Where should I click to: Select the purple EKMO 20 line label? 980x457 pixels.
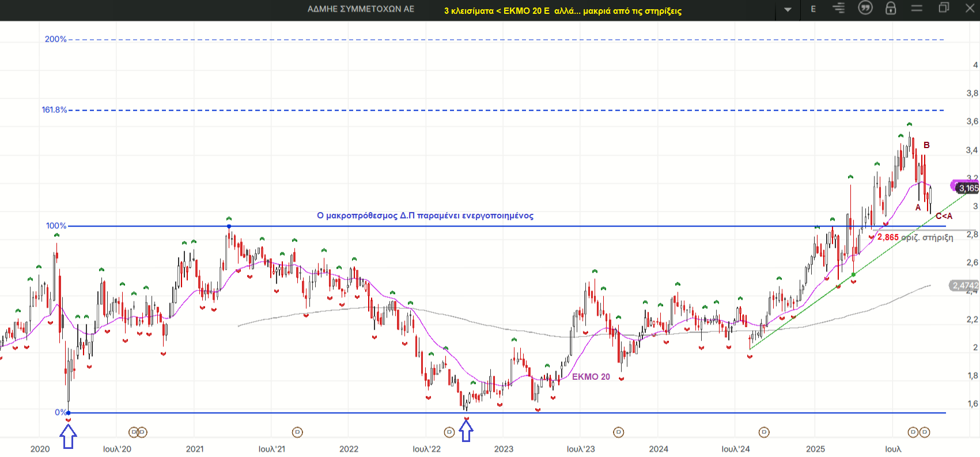click(591, 377)
